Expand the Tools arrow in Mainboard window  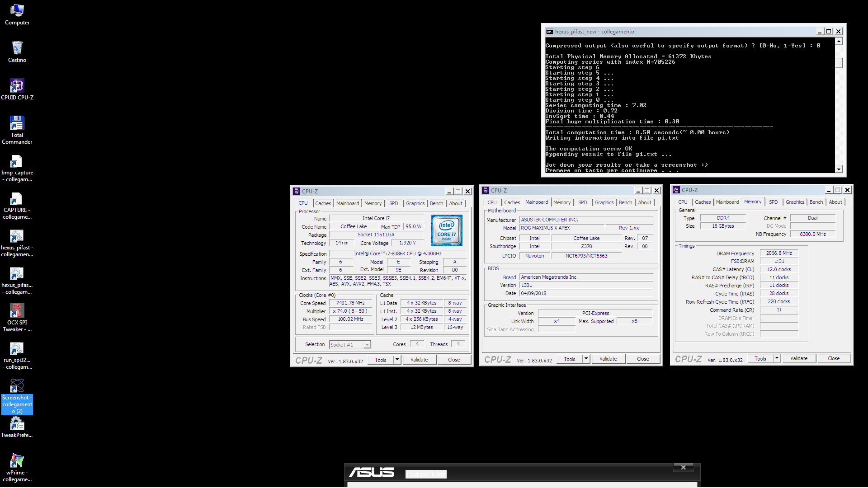[586, 359]
